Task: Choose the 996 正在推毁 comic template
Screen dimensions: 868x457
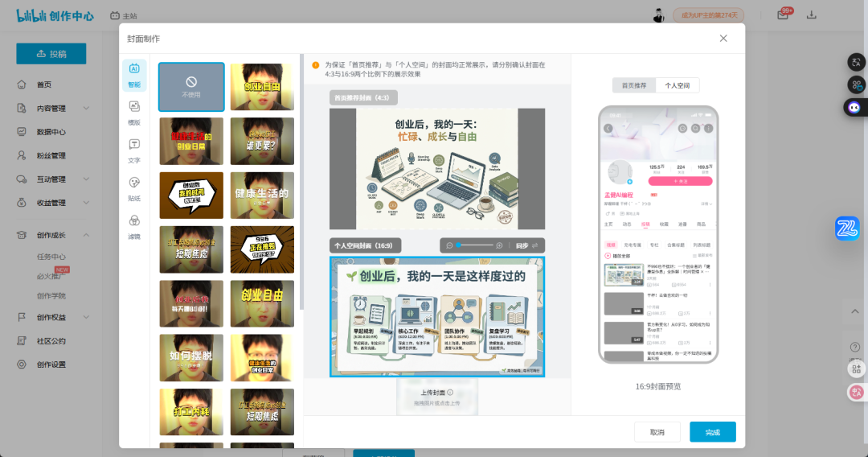Action: tap(262, 249)
